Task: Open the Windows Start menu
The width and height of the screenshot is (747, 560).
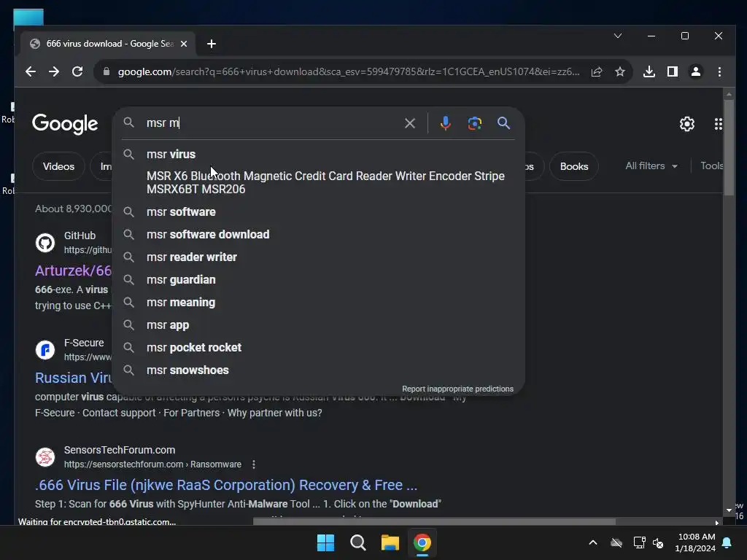Action: [x=326, y=542]
